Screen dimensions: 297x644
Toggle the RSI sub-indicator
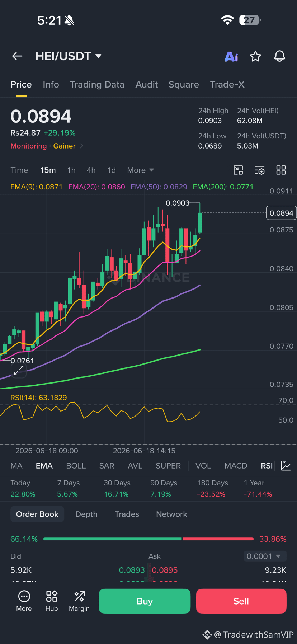click(267, 466)
